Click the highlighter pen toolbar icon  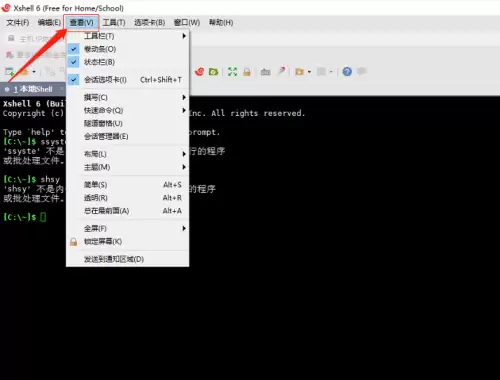pyautogui.click(x=282, y=71)
